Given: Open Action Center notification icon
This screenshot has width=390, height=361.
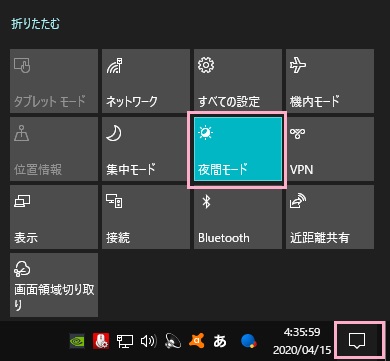Looking at the screenshot, I should pyautogui.click(x=357, y=341).
